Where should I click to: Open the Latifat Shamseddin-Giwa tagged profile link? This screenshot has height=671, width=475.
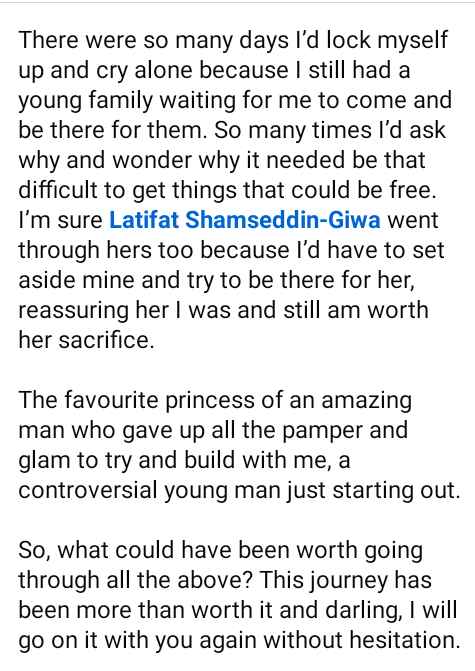point(245,220)
